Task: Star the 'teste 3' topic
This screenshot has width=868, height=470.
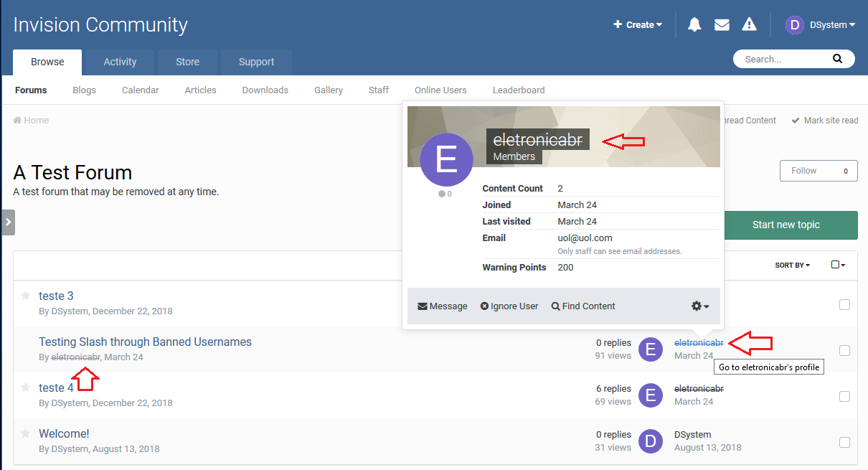Action: click(x=26, y=296)
